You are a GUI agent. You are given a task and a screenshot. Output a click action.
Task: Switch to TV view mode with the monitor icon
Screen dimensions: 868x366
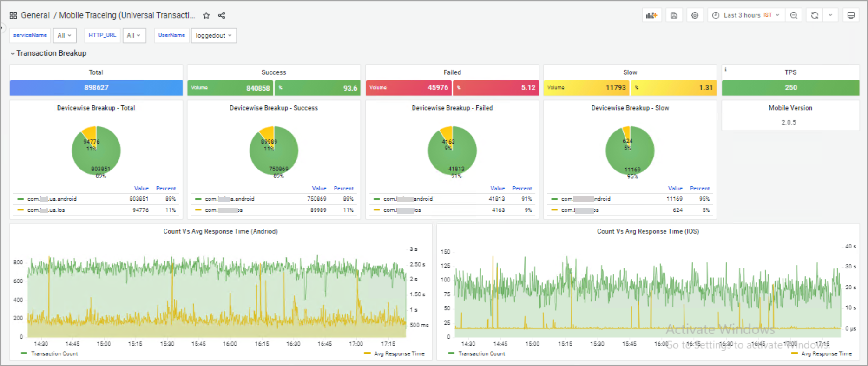point(851,15)
